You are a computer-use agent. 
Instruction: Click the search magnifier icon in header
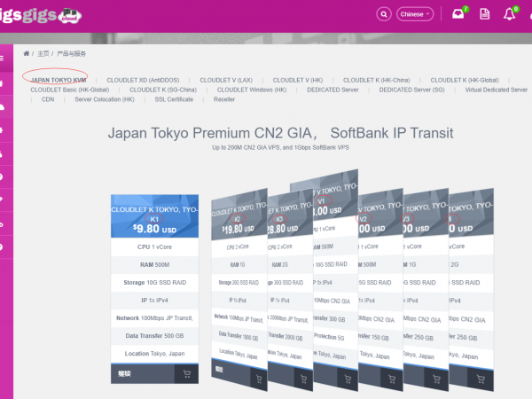coord(384,14)
